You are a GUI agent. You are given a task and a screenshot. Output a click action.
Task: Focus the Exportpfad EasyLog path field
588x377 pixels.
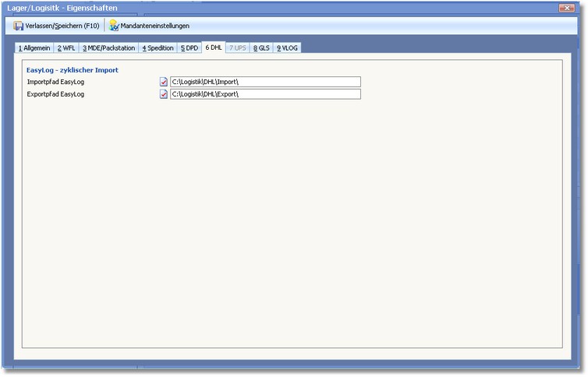click(x=265, y=94)
